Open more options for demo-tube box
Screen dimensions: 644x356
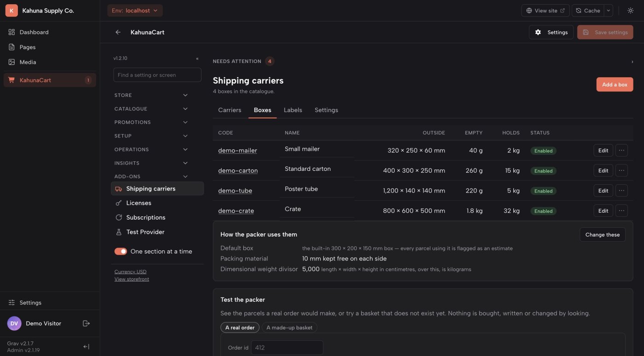(621, 191)
